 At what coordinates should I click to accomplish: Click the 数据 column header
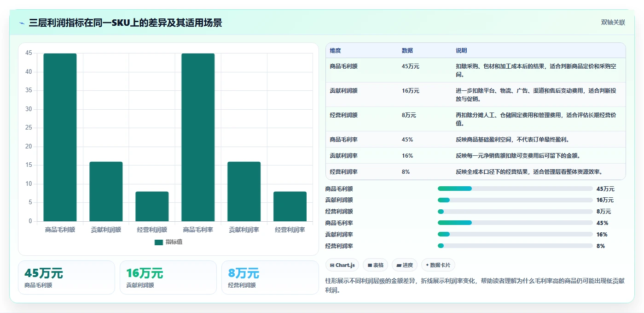[407, 51]
